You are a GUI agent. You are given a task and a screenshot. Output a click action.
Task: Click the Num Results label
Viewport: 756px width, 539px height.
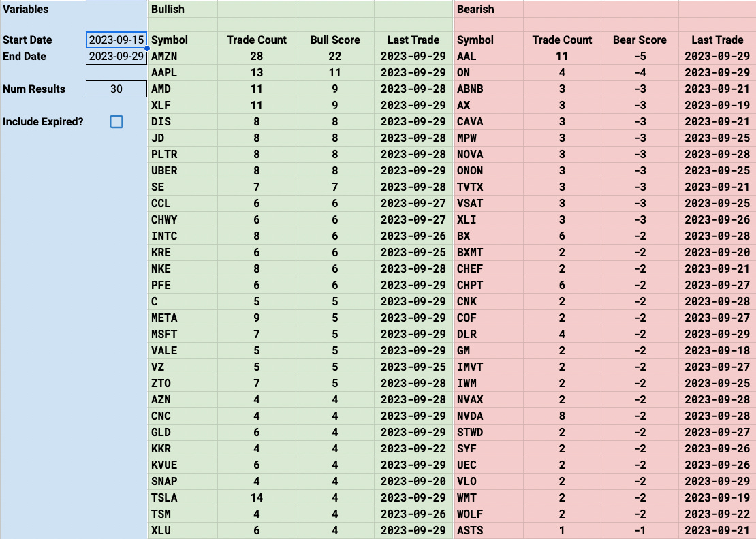[x=34, y=89]
